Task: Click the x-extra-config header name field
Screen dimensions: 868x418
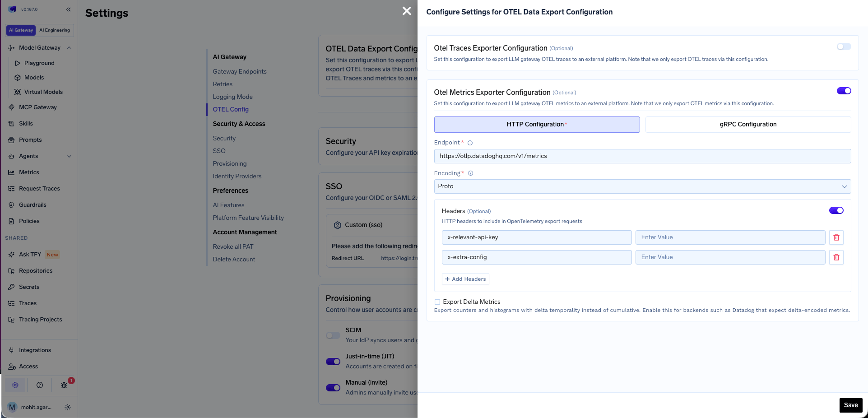Action: click(537, 257)
